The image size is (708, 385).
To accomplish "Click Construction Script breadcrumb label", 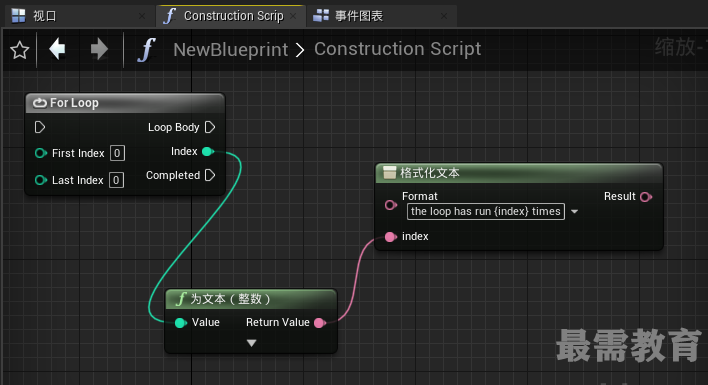I will coord(398,49).
